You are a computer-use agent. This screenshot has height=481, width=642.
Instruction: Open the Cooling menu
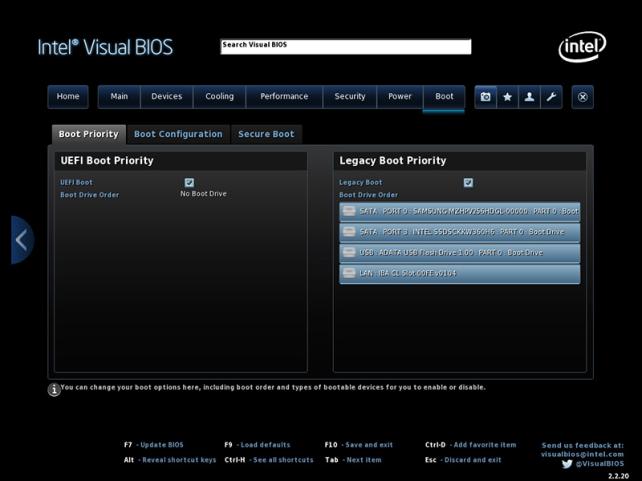point(219,97)
